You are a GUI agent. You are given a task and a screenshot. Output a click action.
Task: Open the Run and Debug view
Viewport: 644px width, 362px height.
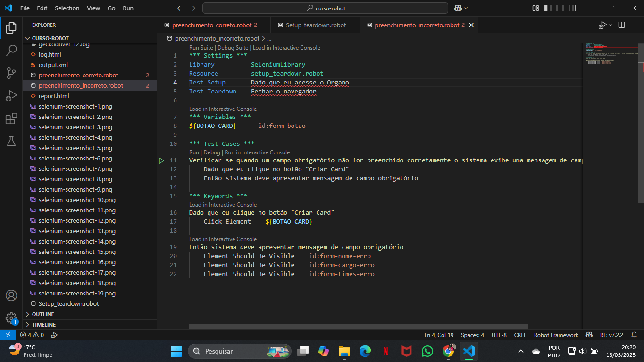point(11,96)
